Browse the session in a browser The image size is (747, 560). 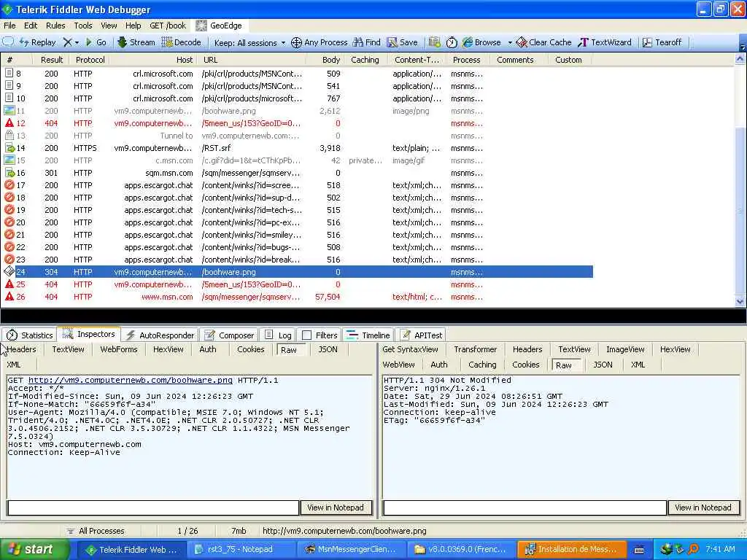(481, 42)
